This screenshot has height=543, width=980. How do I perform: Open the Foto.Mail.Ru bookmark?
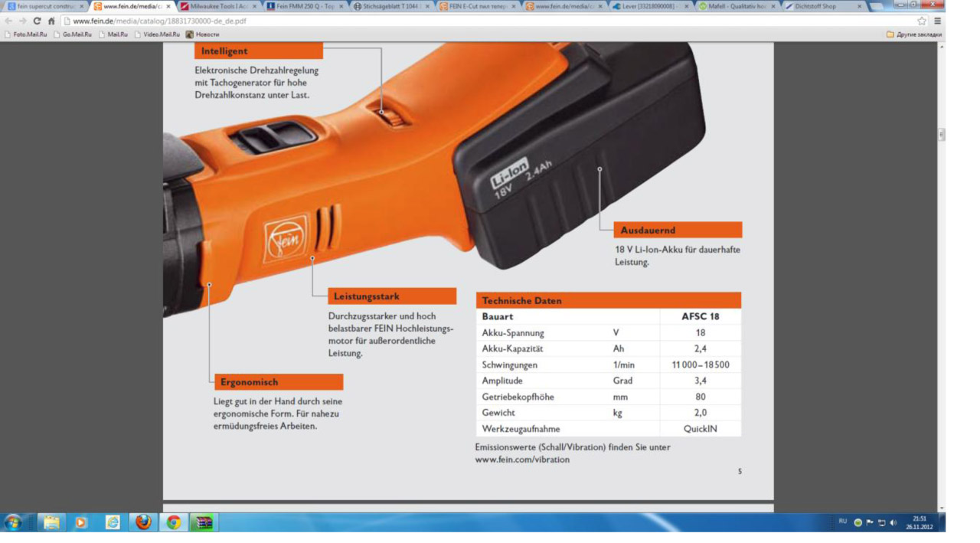27,34
